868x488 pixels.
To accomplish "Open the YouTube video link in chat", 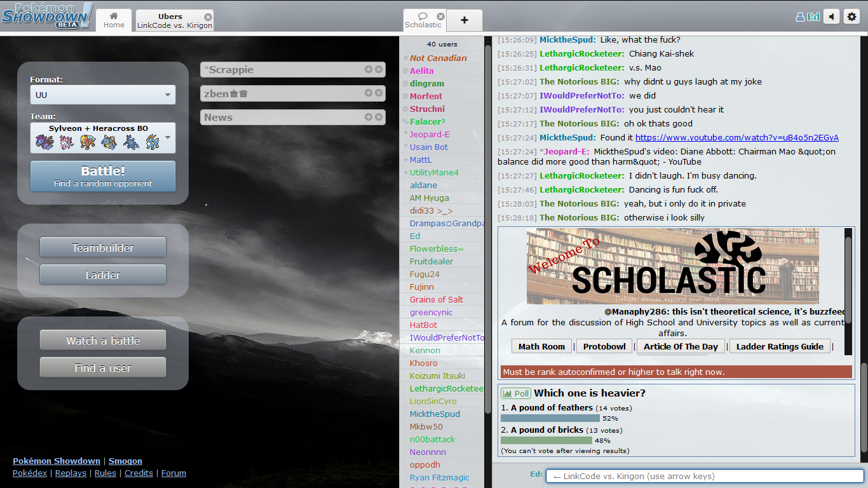I will pyautogui.click(x=736, y=137).
